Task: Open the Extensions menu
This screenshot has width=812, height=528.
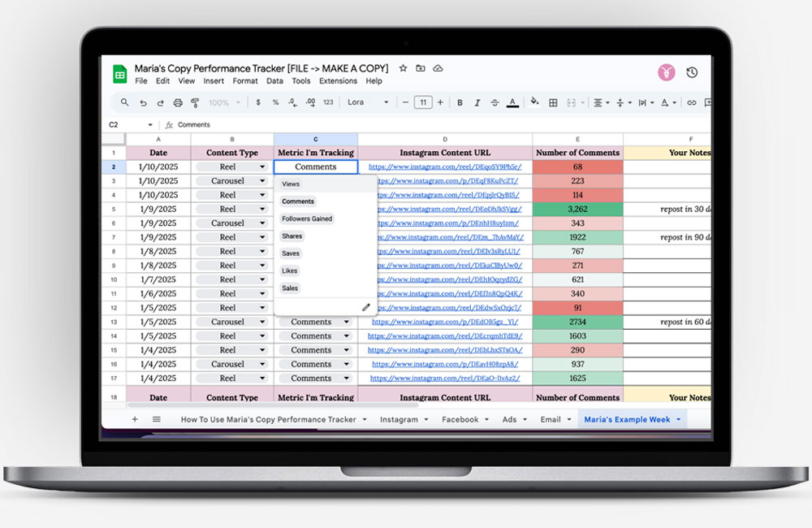Action: pyautogui.click(x=338, y=81)
